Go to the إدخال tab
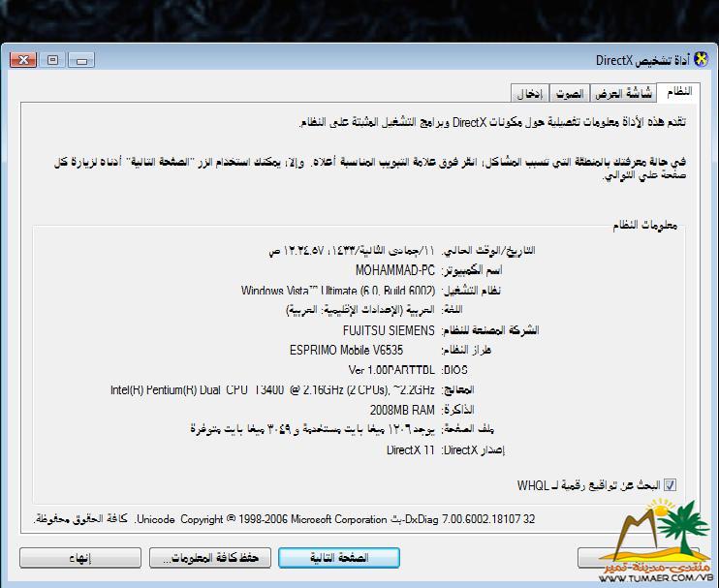 (528, 93)
